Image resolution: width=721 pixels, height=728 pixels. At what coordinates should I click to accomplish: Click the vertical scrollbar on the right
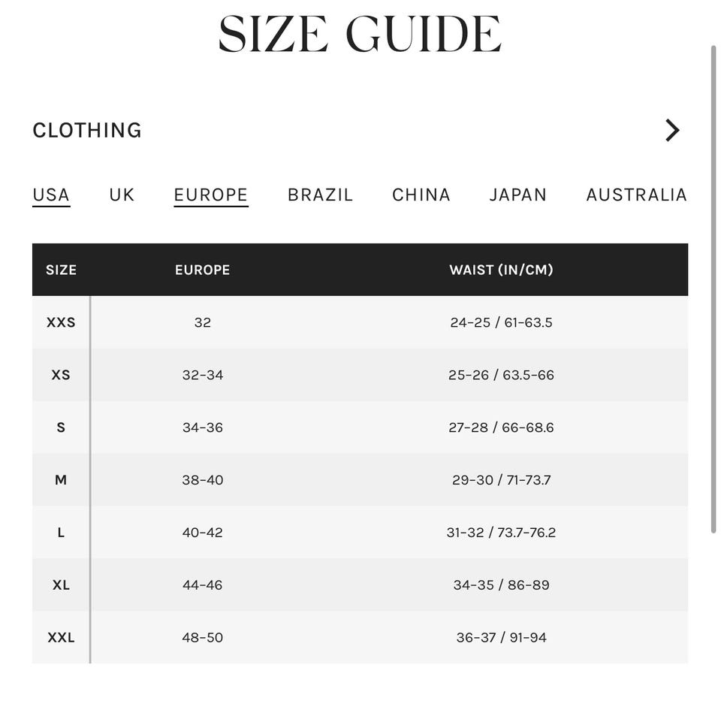(713, 289)
